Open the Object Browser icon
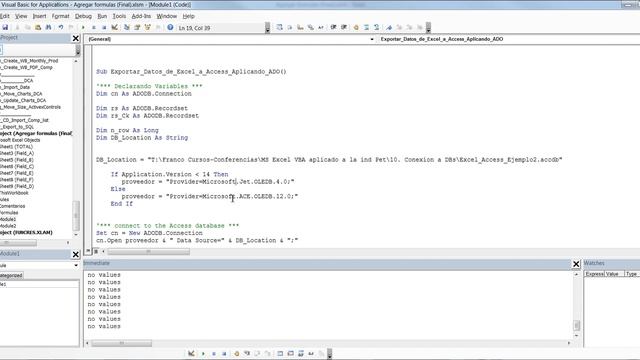Screen dimensions: 640x360 point(148,27)
